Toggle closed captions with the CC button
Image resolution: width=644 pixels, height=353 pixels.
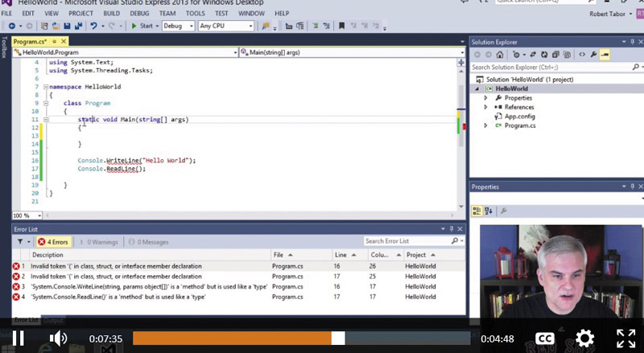tap(545, 339)
